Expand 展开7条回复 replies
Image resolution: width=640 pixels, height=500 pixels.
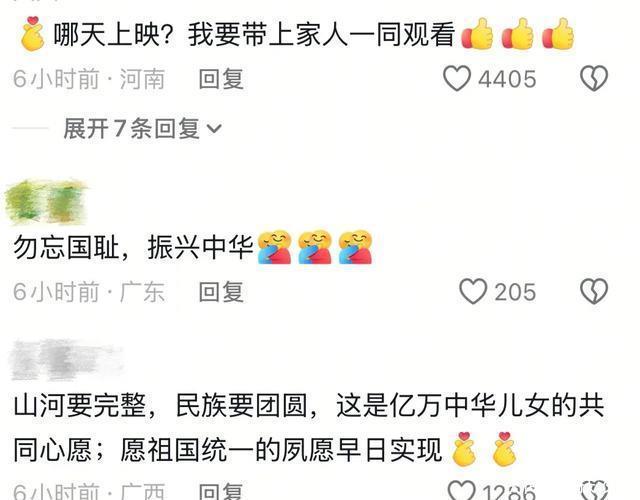[142, 129]
